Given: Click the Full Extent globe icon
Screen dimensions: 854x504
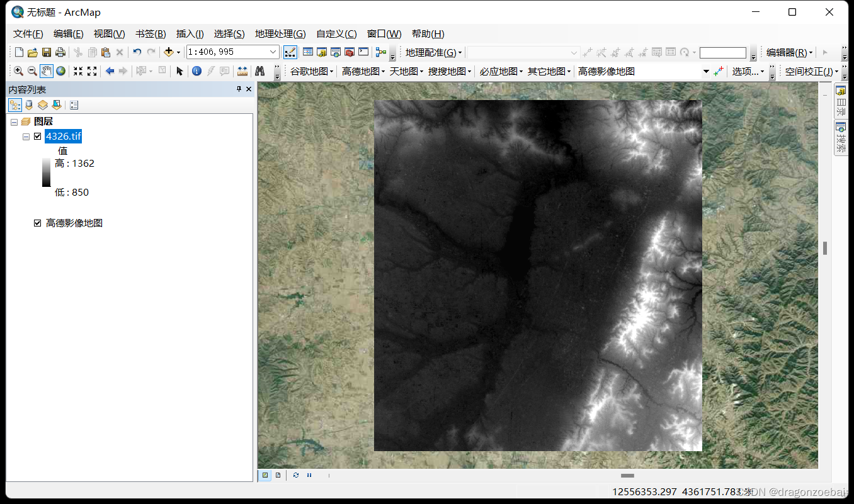Looking at the screenshot, I should (x=60, y=70).
